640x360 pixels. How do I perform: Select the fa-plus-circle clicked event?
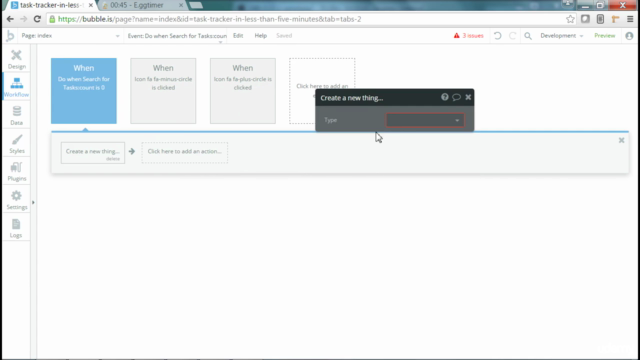point(243,91)
